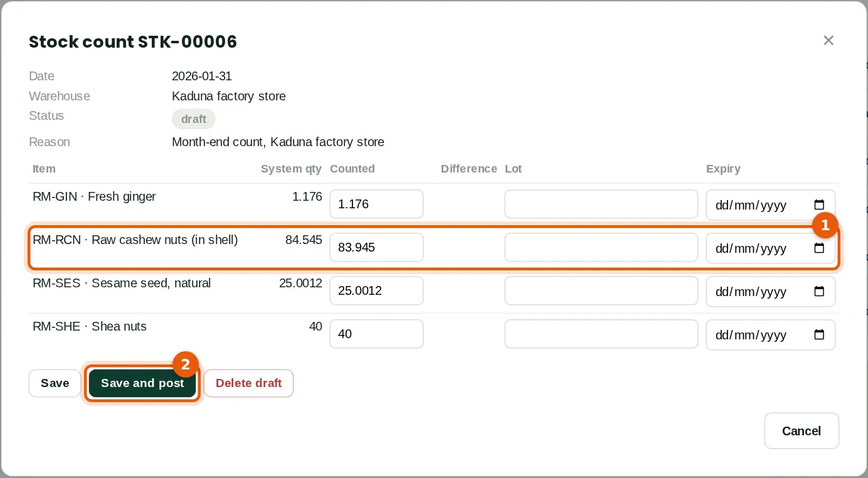Open calendar picker for Fresh ginger expiry

pyautogui.click(x=819, y=204)
